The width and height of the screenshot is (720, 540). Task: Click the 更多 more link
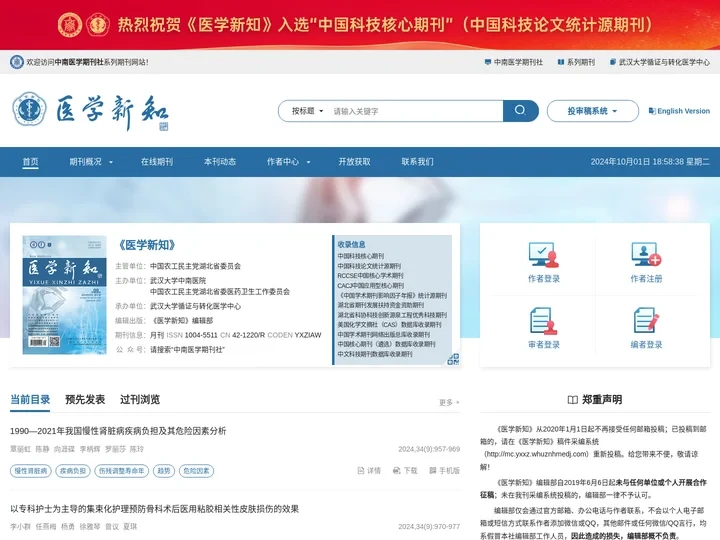pos(449,402)
